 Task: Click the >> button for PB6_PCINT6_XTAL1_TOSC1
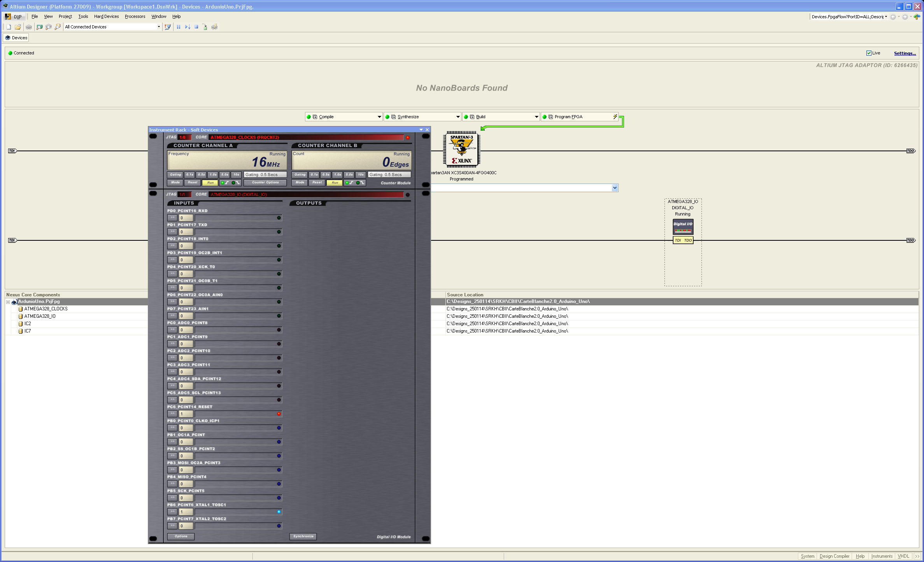(172, 512)
